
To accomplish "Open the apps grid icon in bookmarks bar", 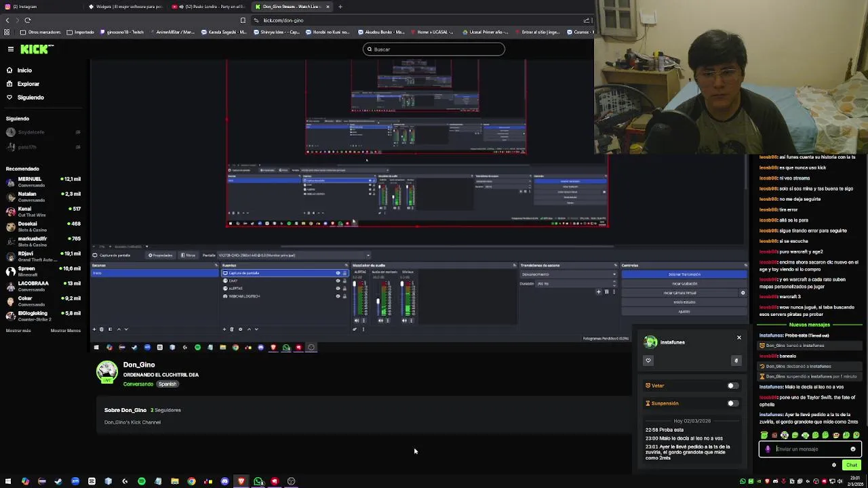I will point(7,32).
